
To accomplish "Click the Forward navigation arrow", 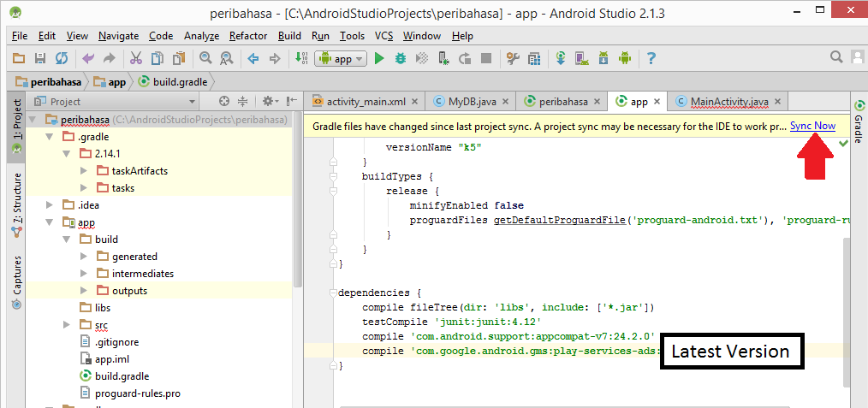I will 275,58.
